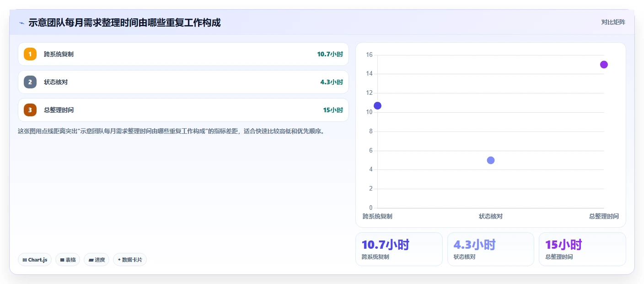This screenshot has height=284, width=644.
Task: Click the y-axis tick label 14
Action: (369, 74)
